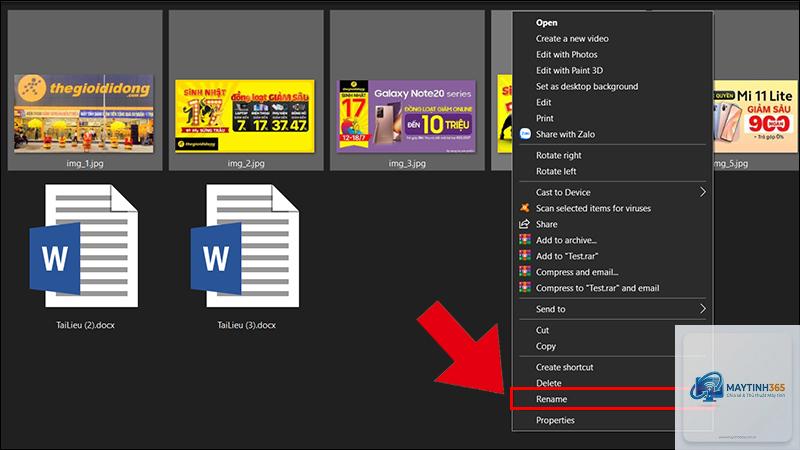The width and height of the screenshot is (800, 450).
Task: Click the TaiLieu (2).docx file name
Action: tap(85, 325)
